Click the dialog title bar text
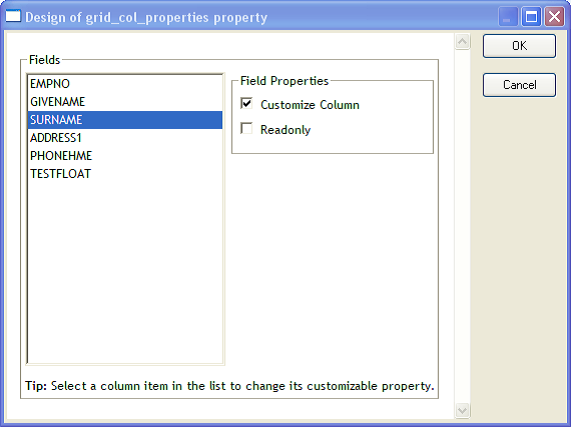 [146, 18]
